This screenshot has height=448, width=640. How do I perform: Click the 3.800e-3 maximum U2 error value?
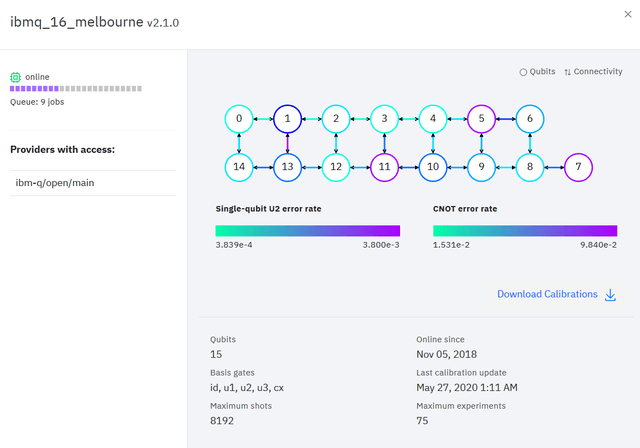381,245
